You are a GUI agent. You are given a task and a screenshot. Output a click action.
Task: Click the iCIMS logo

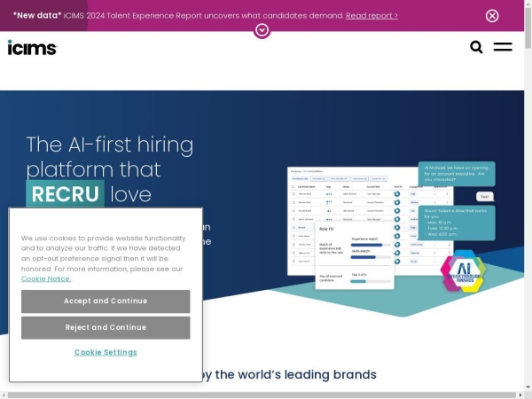point(32,48)
